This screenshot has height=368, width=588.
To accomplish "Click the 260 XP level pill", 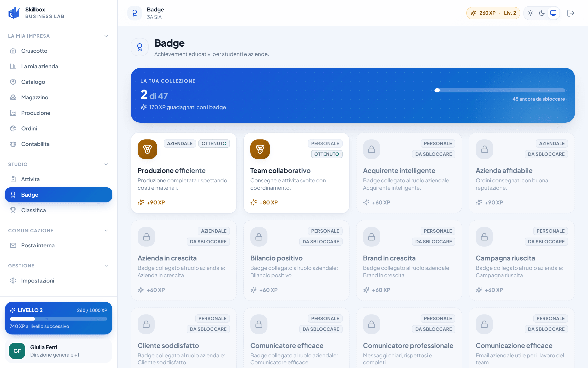I will point(493,13).
